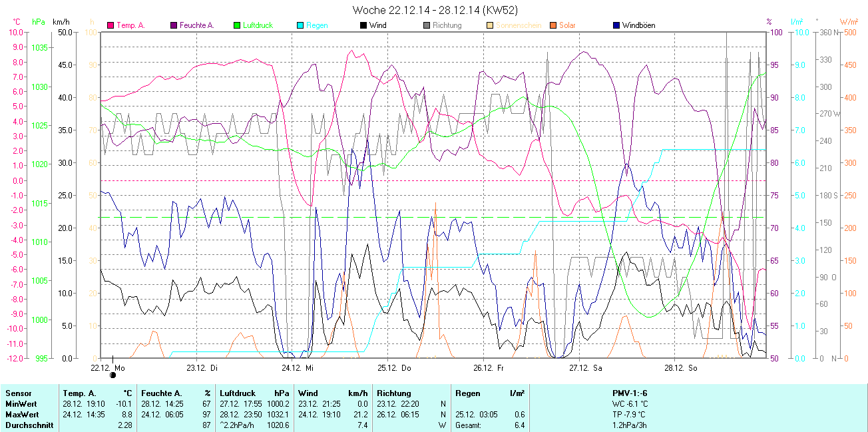Click average wind value '7.4'
This screenshot has height=432, width=868.
[x=362, y=425]
